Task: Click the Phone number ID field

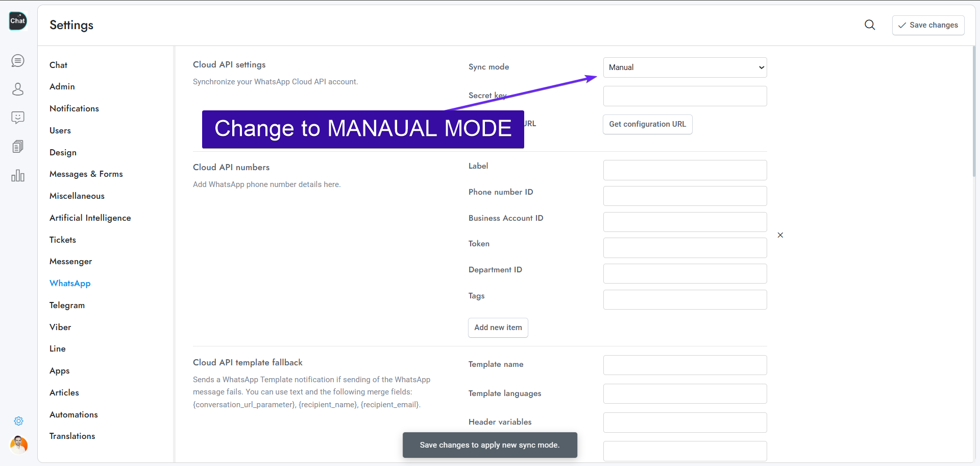Action: 684,196
